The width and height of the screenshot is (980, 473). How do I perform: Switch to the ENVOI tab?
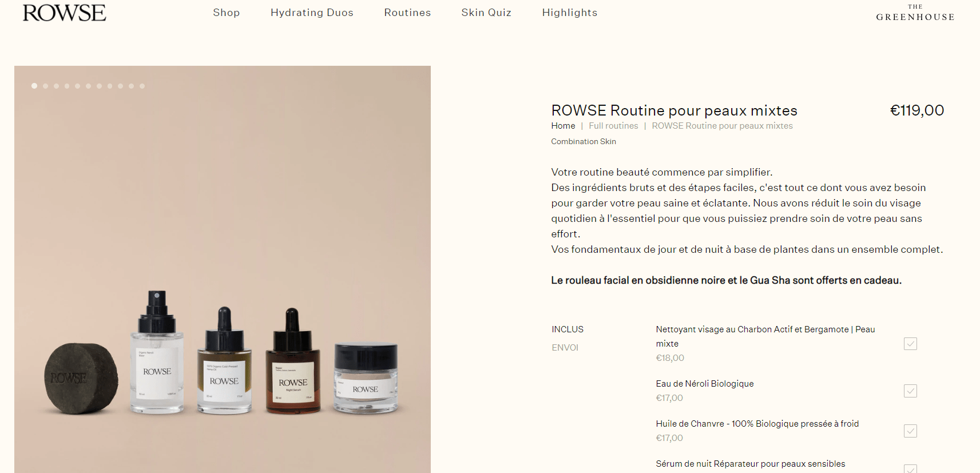(x=565, y=348)
